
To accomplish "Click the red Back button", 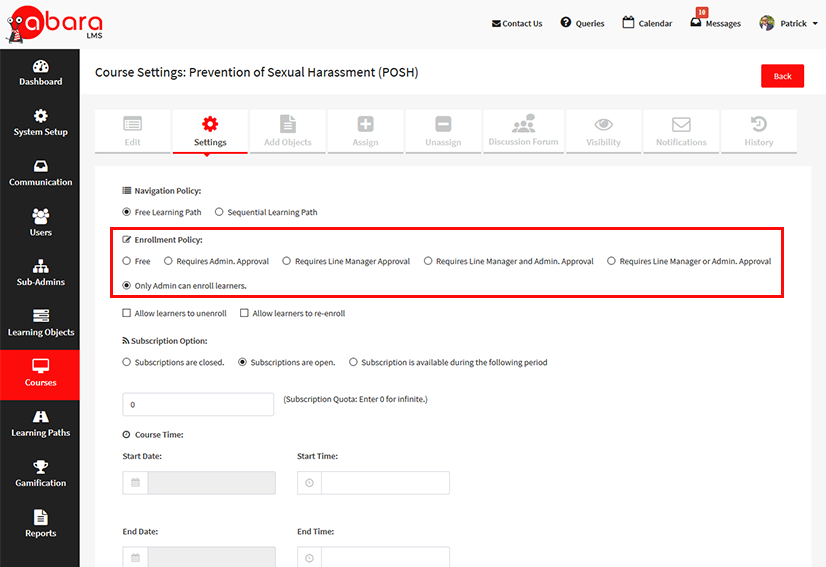I will 782,76.
